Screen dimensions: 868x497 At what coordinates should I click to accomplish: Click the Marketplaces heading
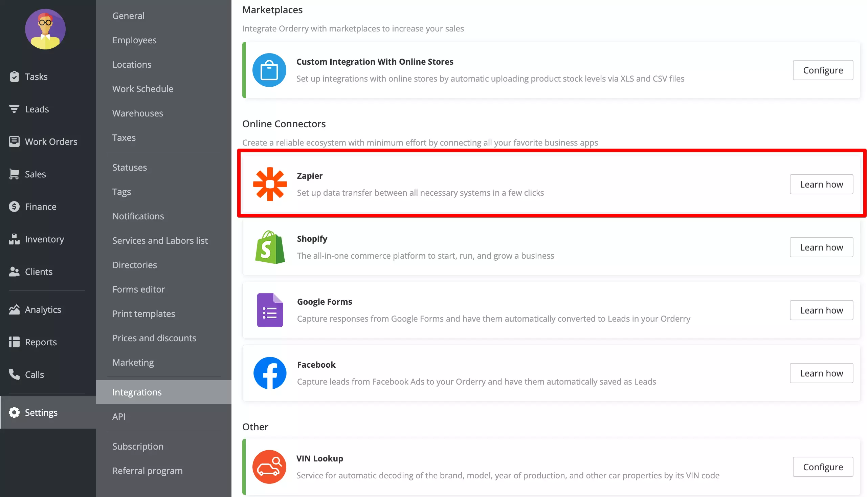(272, 9)
